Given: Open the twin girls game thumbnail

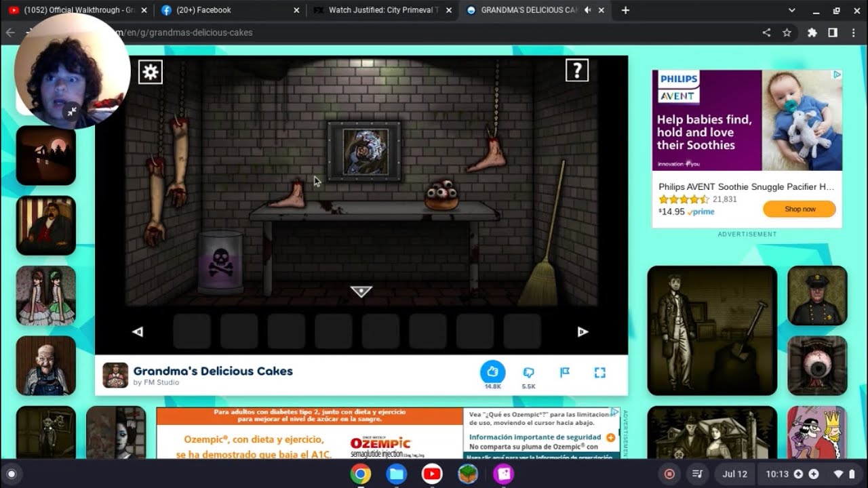Looking at the screenshot, I should (x=46, y=296).
